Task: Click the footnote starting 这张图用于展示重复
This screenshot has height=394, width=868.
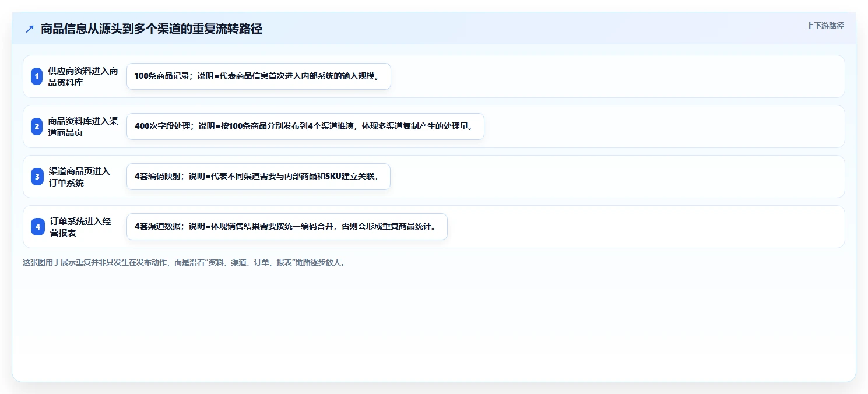Action: click(x=185, y=262)
